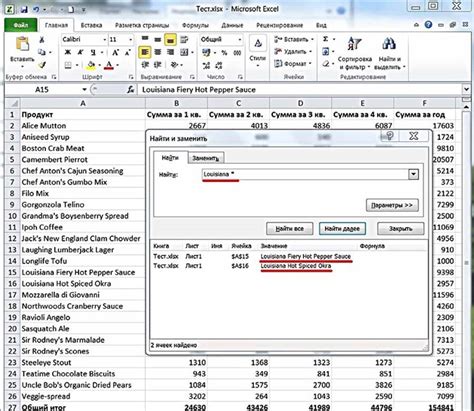
Task: Click the Name Box showing A15
Action: [42, 90]
